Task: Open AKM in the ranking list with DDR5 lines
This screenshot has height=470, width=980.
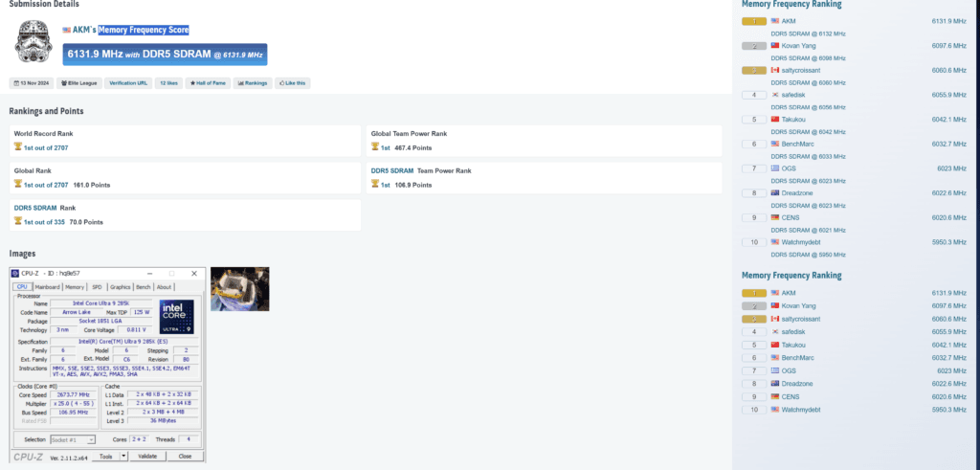Action: [789, 21]
